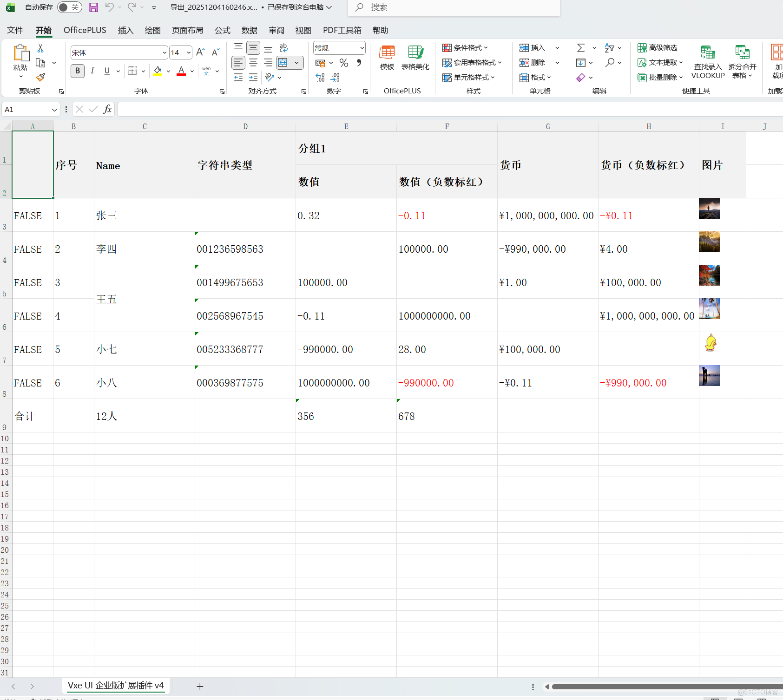Toggle the 自动保存 AutoSave switch
Screen dimensions: 783x700
click(69, 7)
